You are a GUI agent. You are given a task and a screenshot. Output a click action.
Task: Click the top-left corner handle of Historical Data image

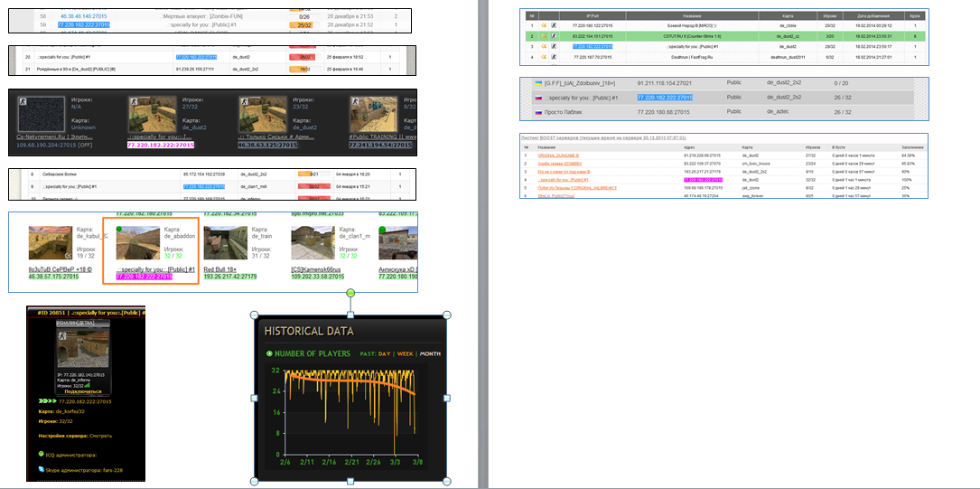(255, 315)
